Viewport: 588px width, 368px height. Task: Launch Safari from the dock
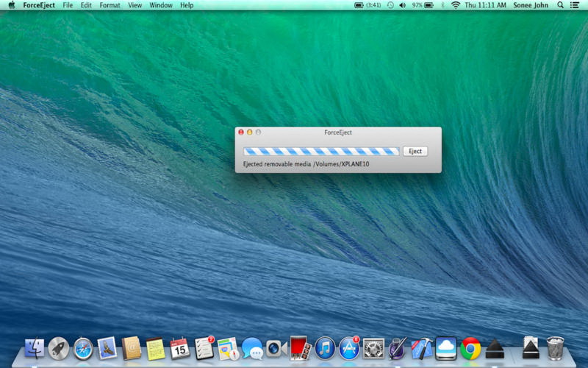[83, 347]
